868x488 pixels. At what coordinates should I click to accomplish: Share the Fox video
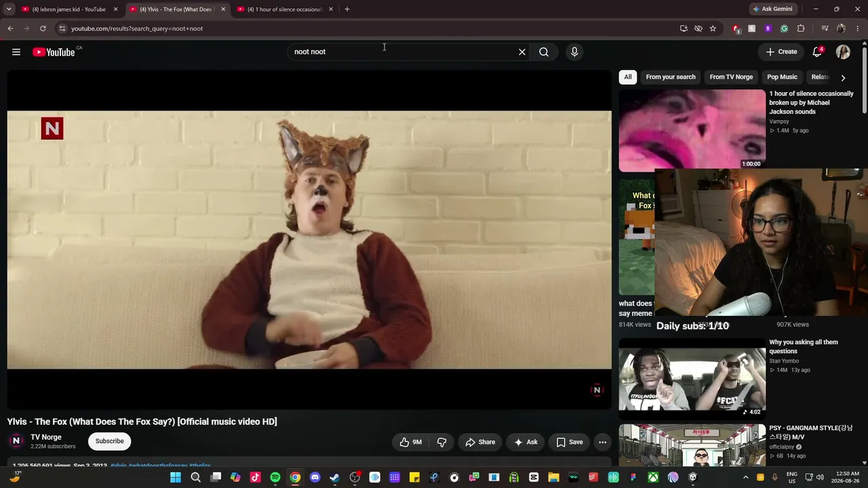pos(479,442)
